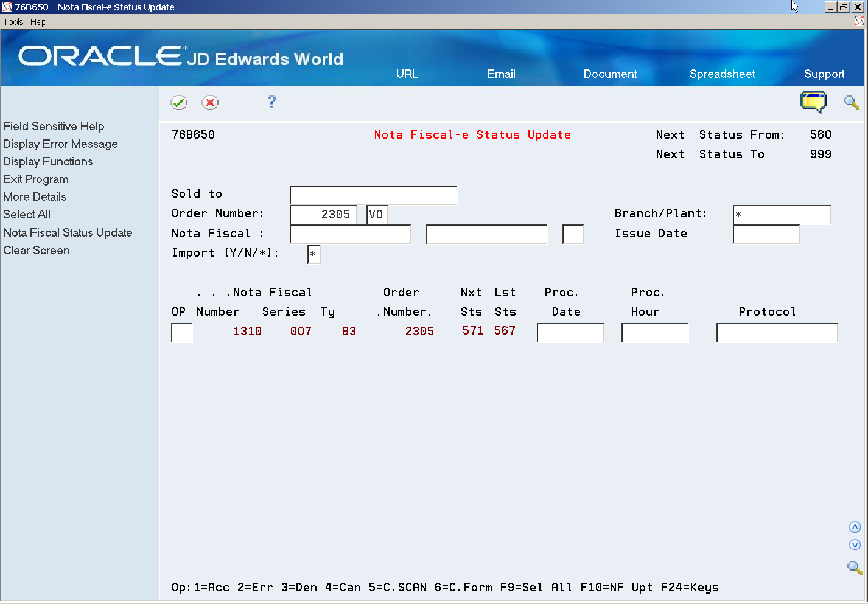Open the Support link in header
The height and width of the screenshot is (604, 868).
pyautogui.click(x=824, y=74)
